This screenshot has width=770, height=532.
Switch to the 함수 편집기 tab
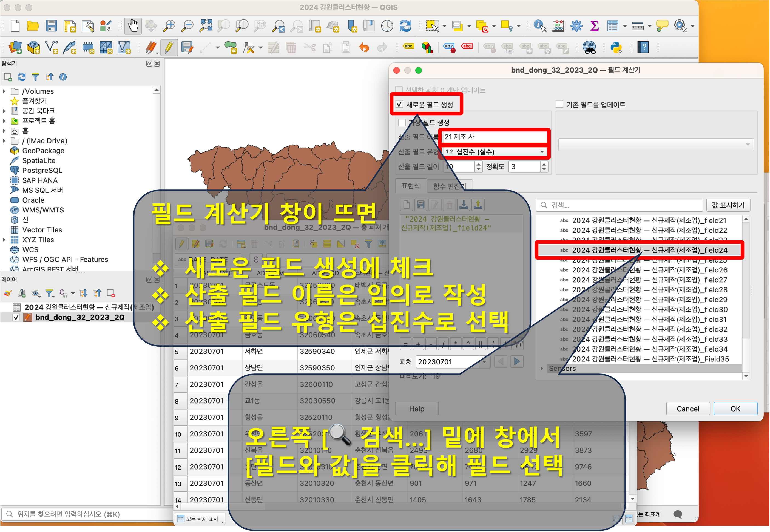tap(449, 186)
